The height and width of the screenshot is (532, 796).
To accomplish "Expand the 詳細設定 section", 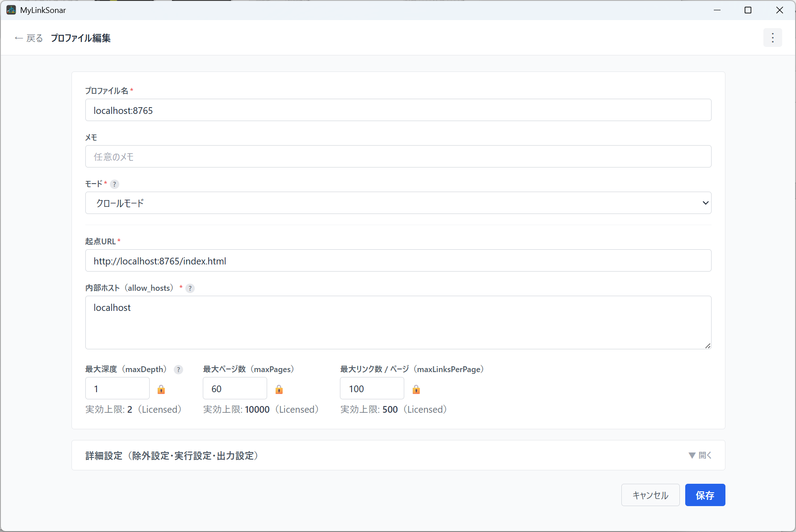I will (398, 455).
